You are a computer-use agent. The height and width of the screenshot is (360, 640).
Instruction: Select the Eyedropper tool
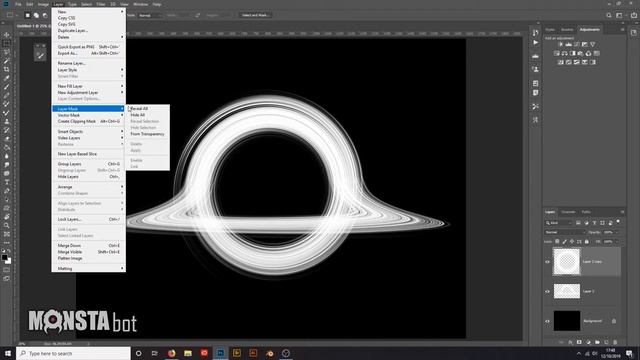pyautogui.click(x=7, y=78)
